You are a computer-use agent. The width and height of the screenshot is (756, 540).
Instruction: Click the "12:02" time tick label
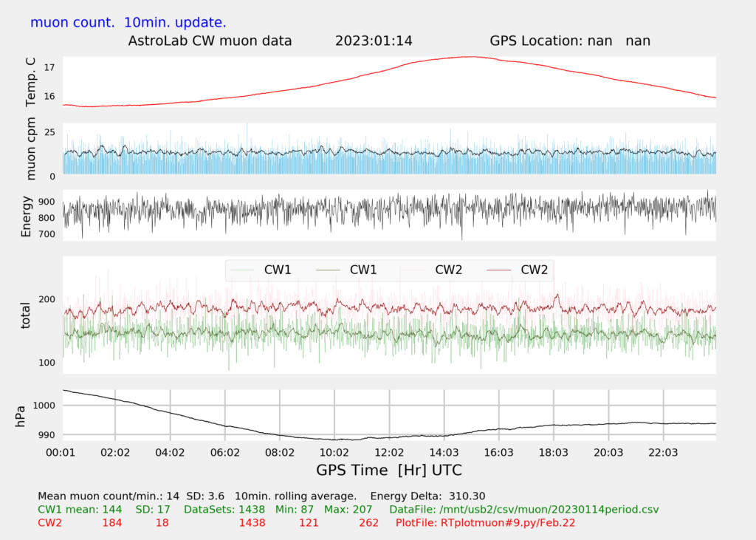(x=389, y=453)
